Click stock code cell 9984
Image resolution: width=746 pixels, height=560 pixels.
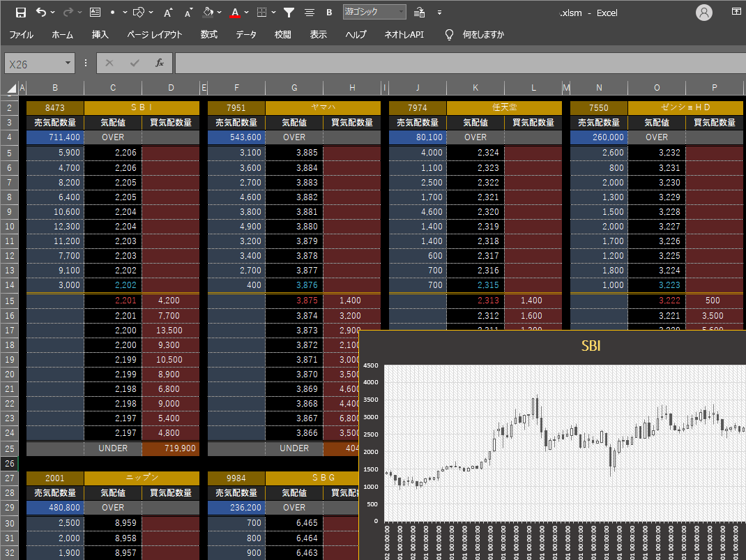tap(236, 478)
